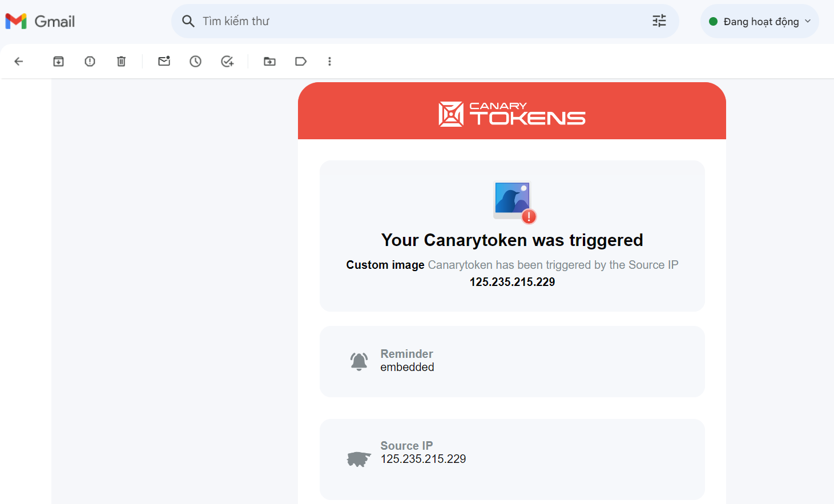This screenshot has width=834, height=504.
Task: Open the Labels icon
Action: tap(301, 61)
